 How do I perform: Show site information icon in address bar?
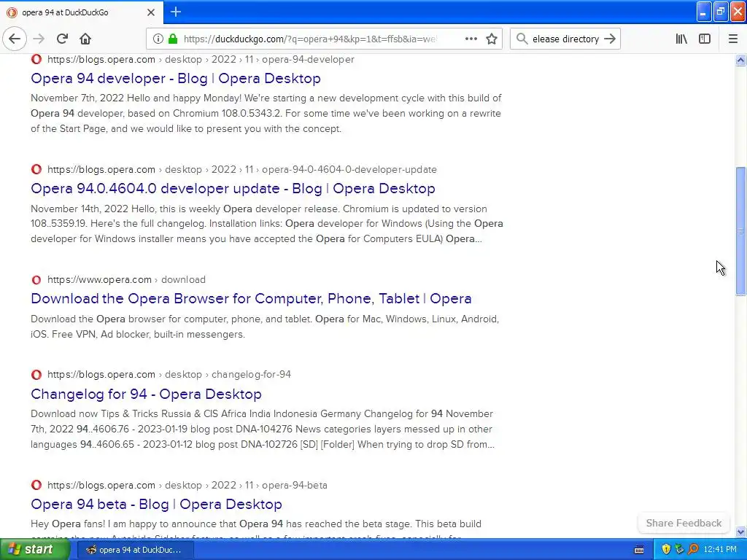(158, 39)
